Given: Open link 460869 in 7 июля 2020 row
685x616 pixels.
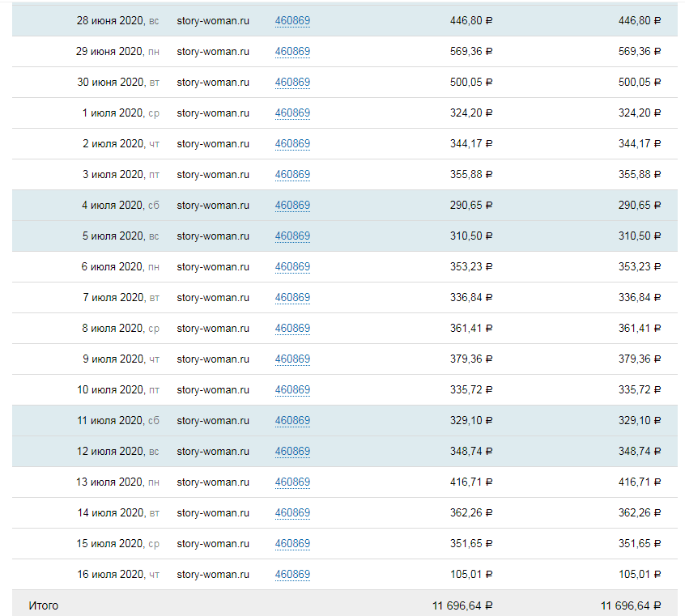Looking at the screenshot, I should 292,298.
